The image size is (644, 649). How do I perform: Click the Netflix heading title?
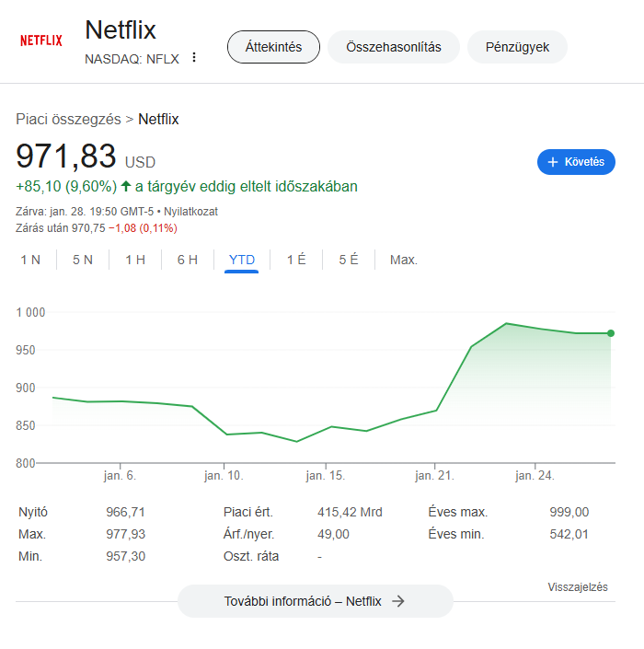pos(121,30)
